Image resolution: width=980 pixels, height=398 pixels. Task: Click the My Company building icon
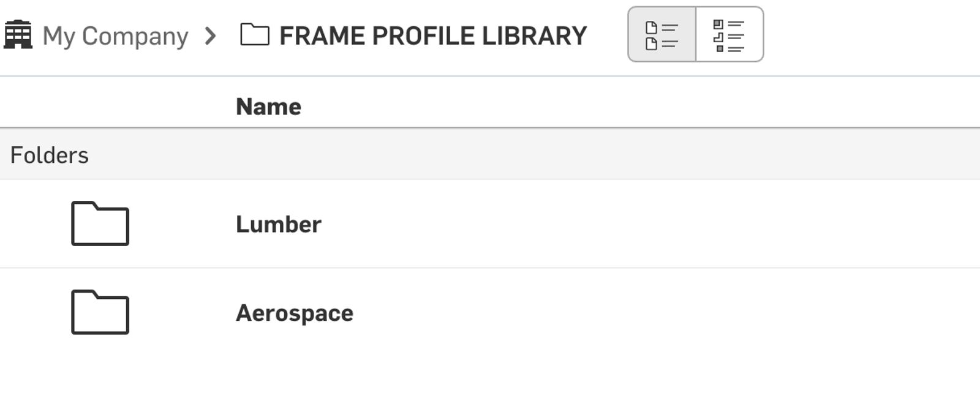tap(18, 35)
